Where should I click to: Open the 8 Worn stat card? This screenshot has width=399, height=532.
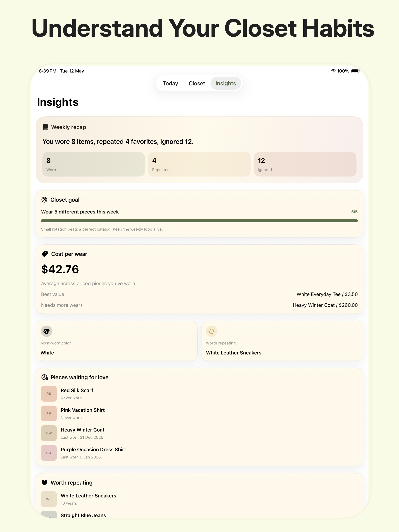pos(94,164)
